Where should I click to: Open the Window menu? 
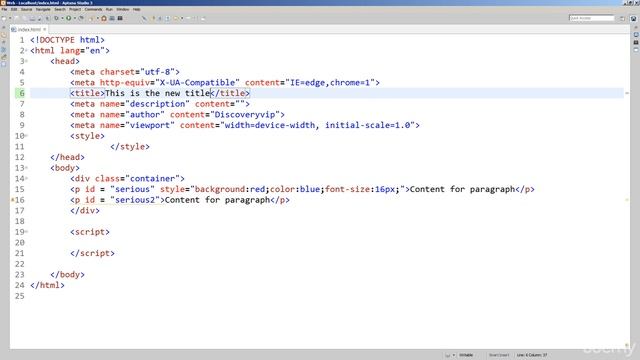point(123,9)
